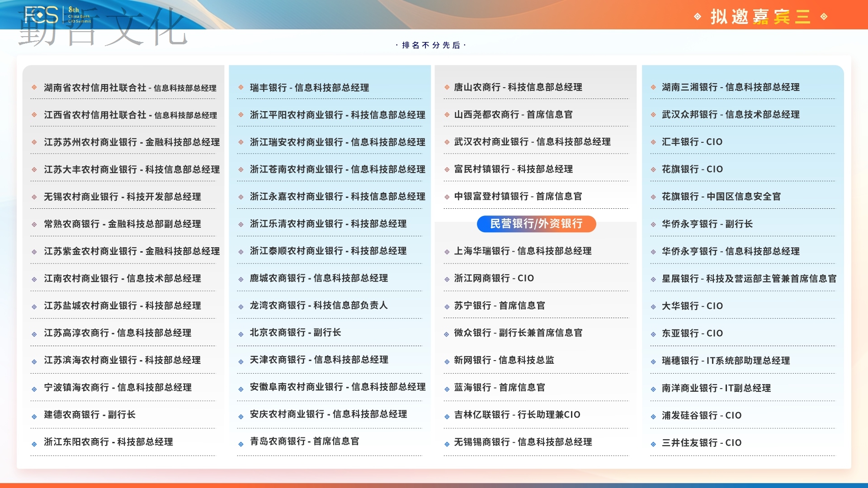Select 江苏滨海农村商业银行 - 科技部总经理
The height and width of the screenshot is (488, 868).
tap(123, 360)
